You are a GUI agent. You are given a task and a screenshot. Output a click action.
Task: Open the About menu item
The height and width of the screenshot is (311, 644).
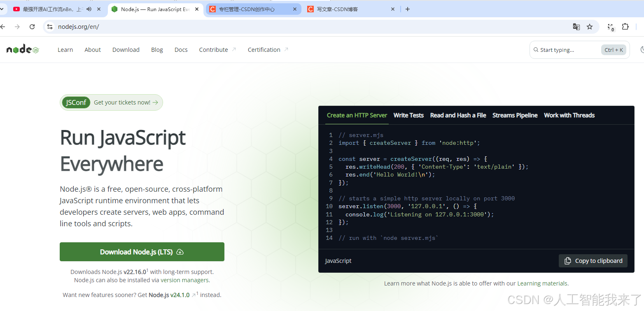93,50
